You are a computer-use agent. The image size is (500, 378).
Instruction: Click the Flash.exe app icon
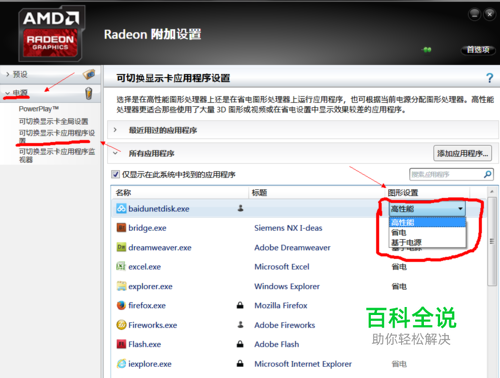(x=121, y=344)
